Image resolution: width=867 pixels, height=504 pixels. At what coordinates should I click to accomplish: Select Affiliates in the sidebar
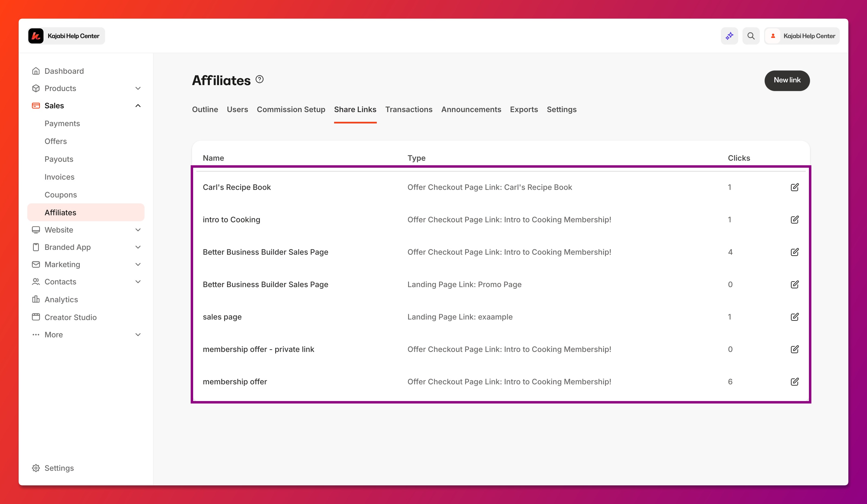86,212
